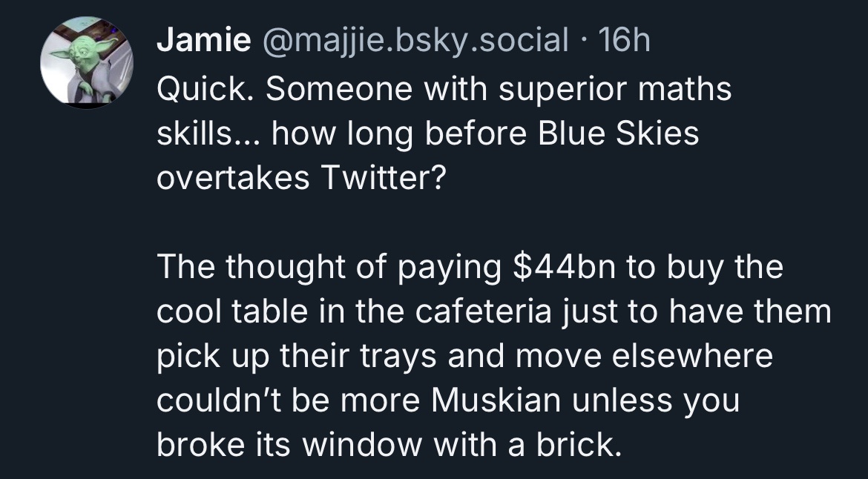868x479 pixels.
Task: Click the line starting "Quick. Someone with superior"
Action: (x=444, y=89)
